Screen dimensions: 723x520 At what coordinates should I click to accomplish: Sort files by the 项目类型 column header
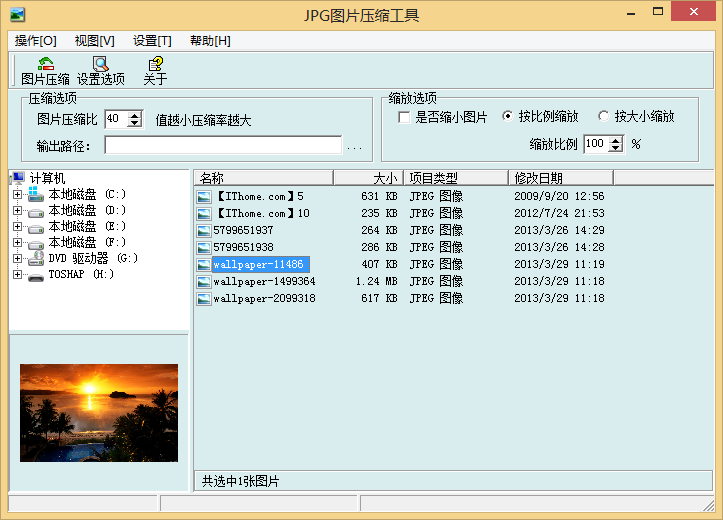(456, 177)
